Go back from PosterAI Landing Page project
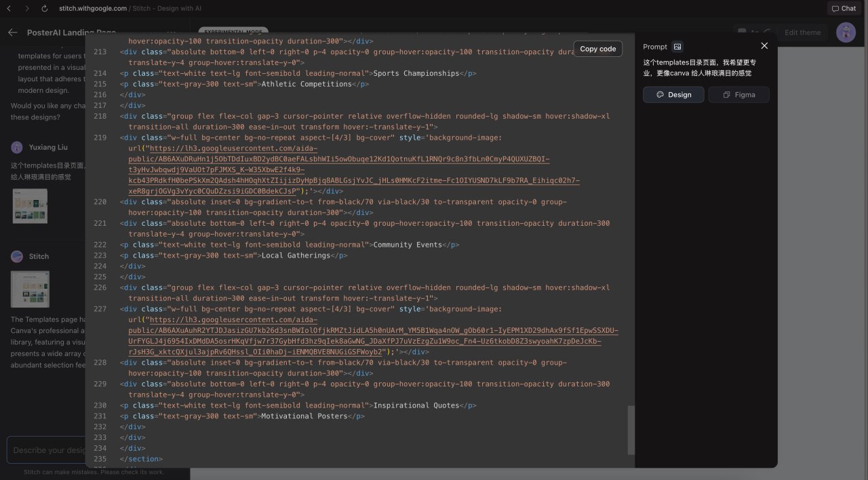Image resolution: width=868 pixels, height=480 pixels. pos(12,33)
